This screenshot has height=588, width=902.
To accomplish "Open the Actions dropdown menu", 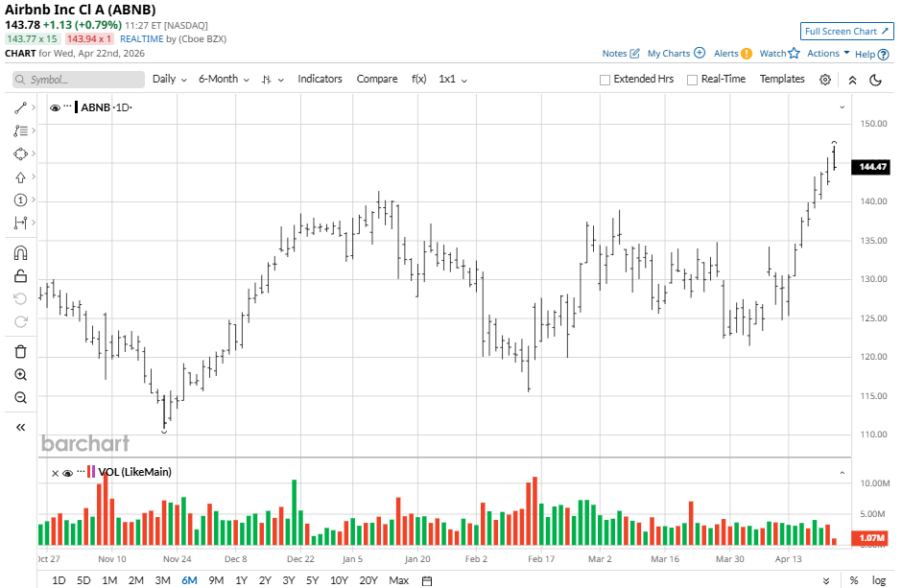I will click(x=828, y=54).
